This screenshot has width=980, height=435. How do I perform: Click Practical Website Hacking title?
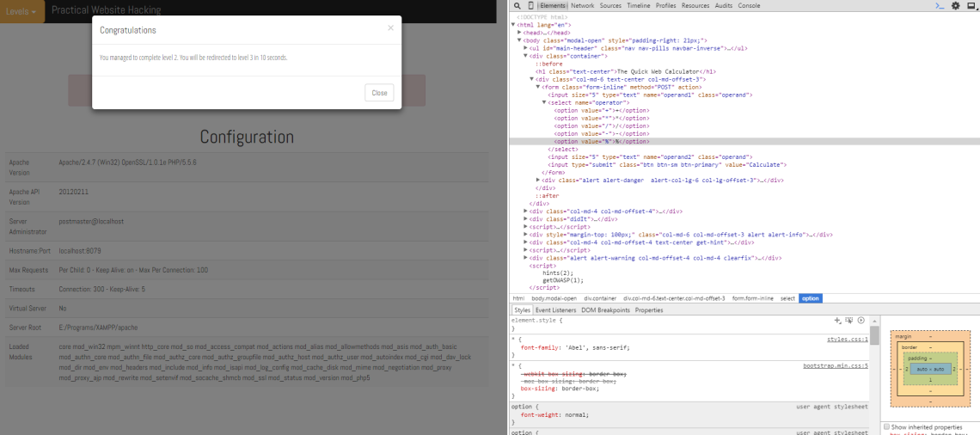pos(107,10)
